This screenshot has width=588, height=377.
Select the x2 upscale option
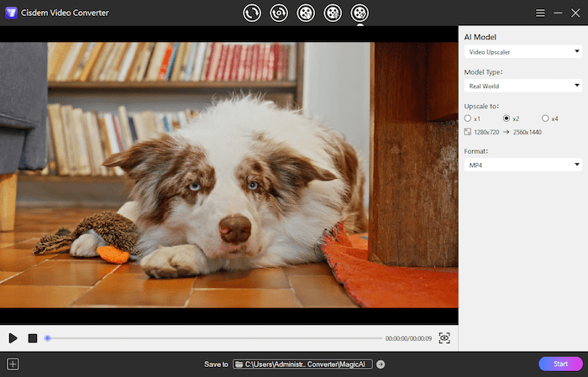507,118
